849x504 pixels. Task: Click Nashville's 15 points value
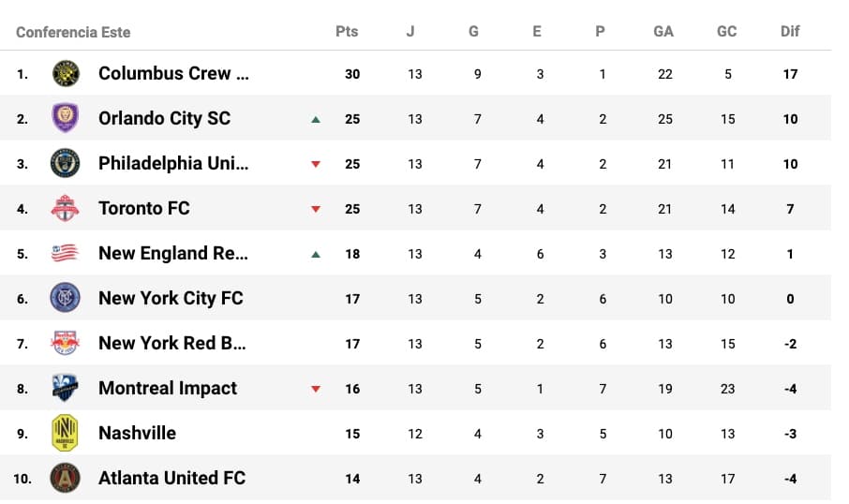pyautogui.click(x=352, y=434)
